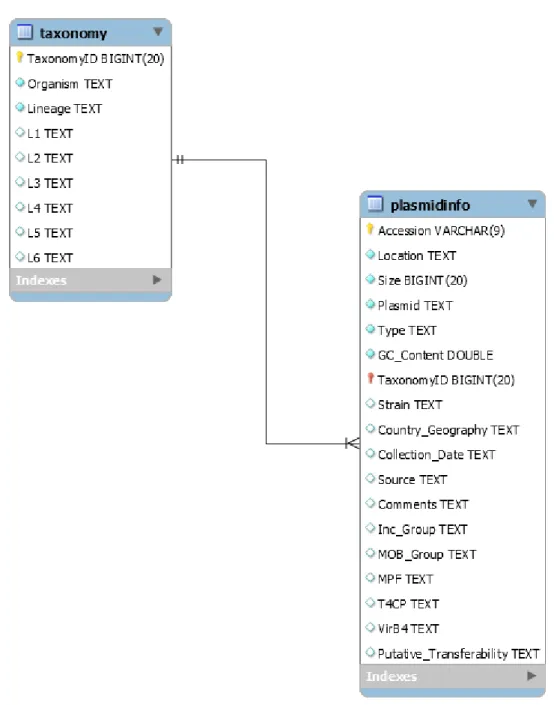554x705 pixels.
Task: Click the red foreign key icon by TaxonomyID
Action: coord(371,379)
